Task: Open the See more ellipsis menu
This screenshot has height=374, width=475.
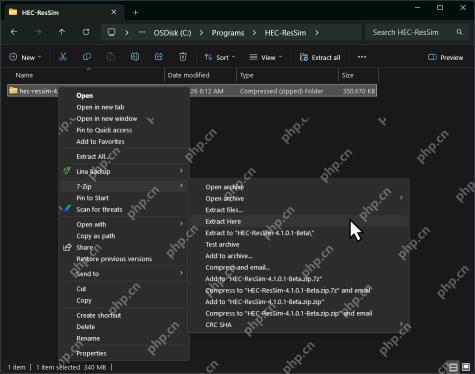Action: 362,57
